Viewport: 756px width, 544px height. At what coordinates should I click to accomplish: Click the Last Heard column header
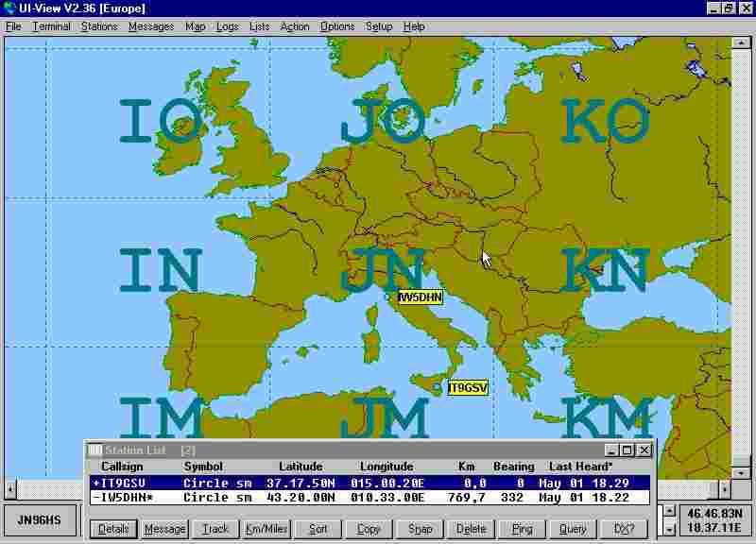tap(580, 467)
